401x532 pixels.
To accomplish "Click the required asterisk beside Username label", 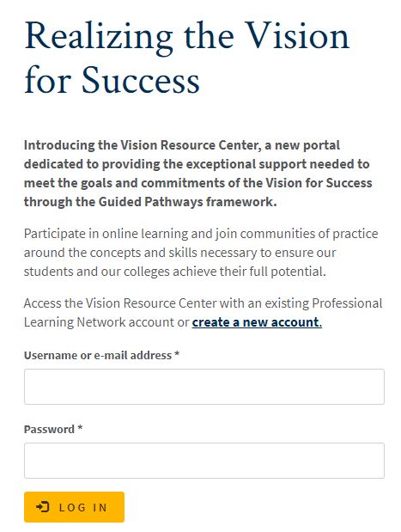I will point(177,354).
